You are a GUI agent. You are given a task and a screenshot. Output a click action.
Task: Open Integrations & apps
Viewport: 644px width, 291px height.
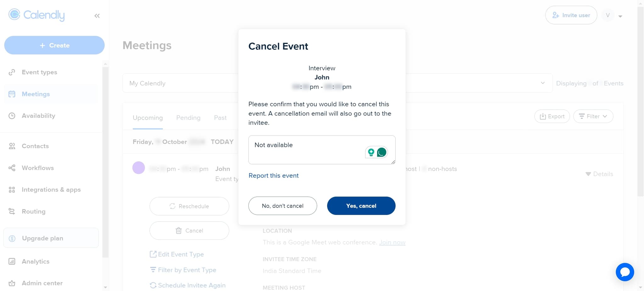tap(51, 189)
